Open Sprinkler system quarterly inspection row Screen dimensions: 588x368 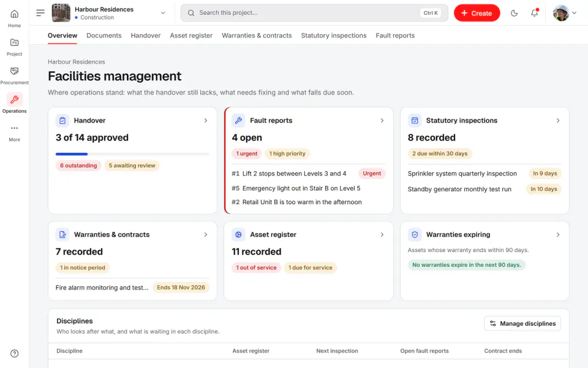click(484, 174)
